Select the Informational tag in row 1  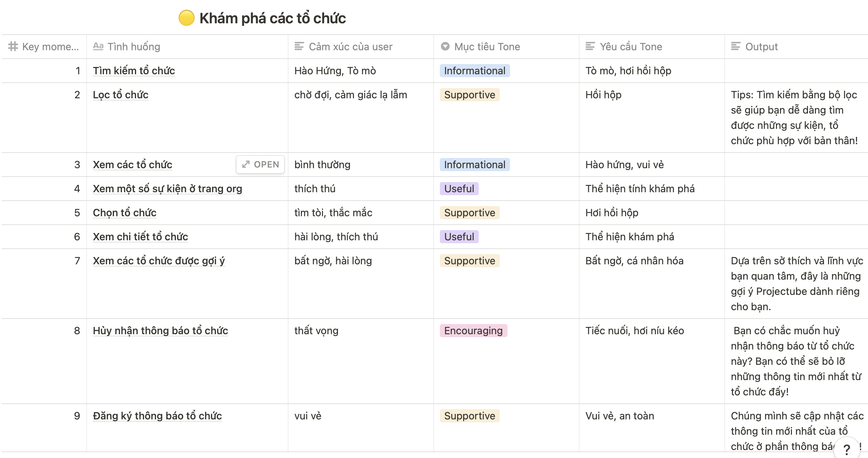[x=474, y=71]
